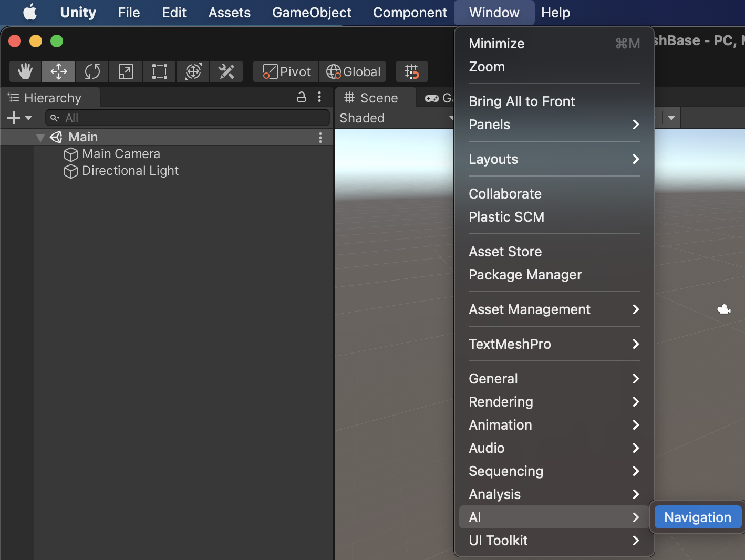Viewport: 745px width, 560px height.
Task: Open the Collaborate window
Action: click(x=554, y=194)
